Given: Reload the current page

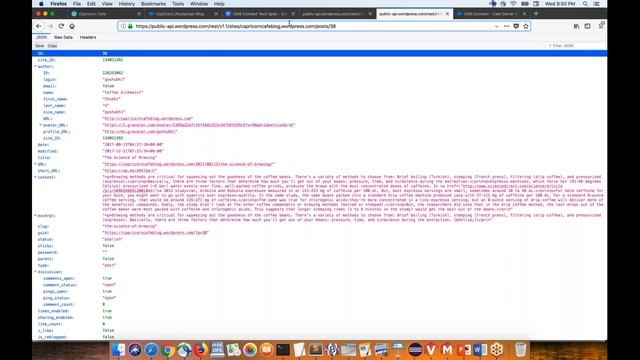Looking at the screenshot, I should coord(61,26).
